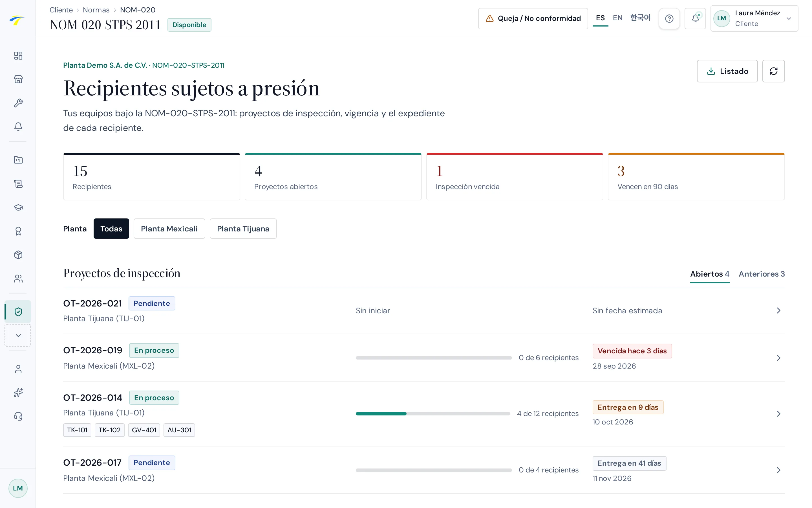The width and height of the screenshot is (812, 508).
Task: Click Queja / No conformidad button
Action: [x=533, y=18]
